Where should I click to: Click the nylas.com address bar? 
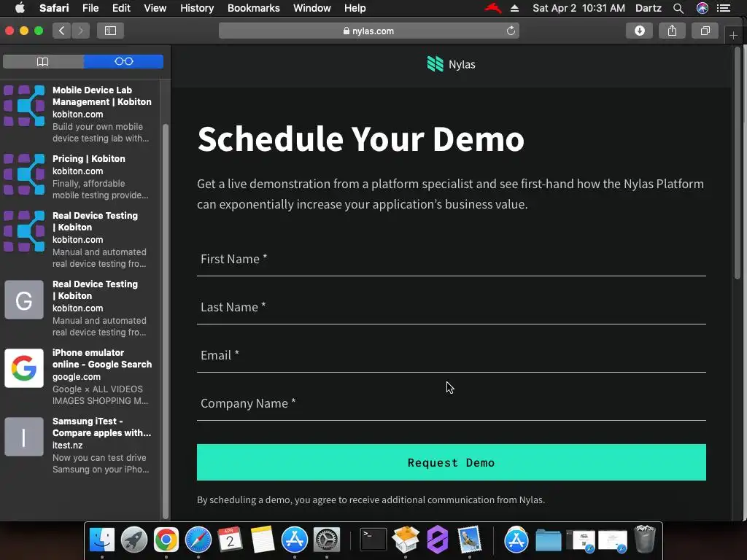(368, 31)
